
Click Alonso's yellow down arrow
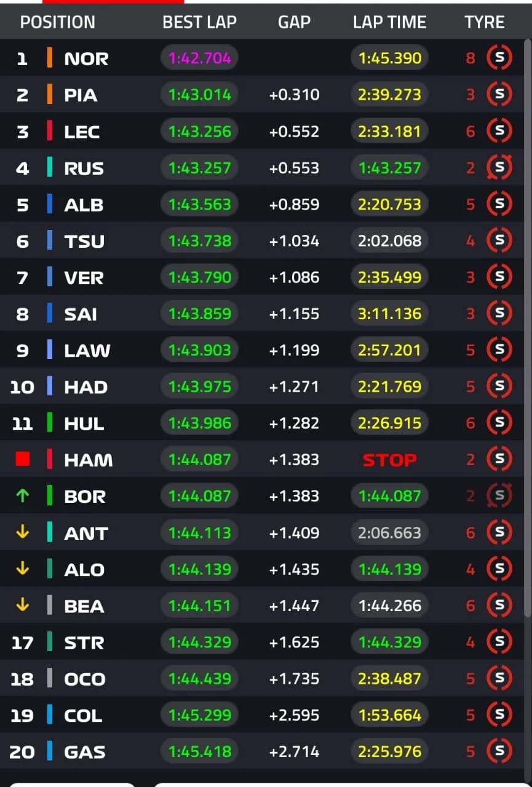tap(23, 569)
